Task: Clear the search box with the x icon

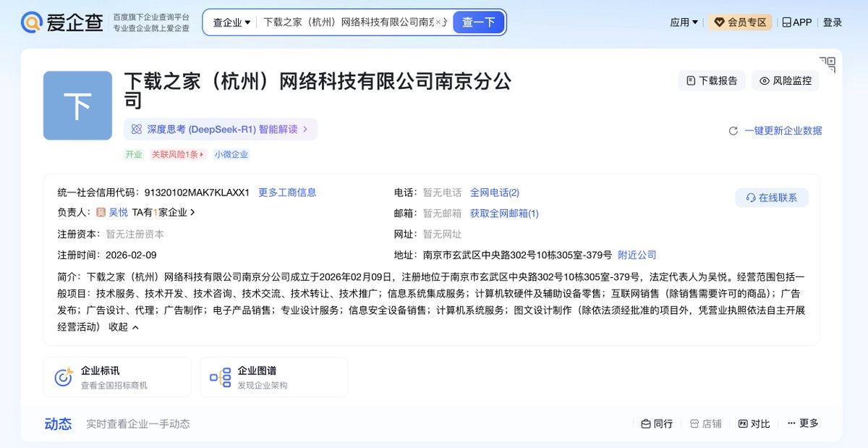Action: pos(438,22)
